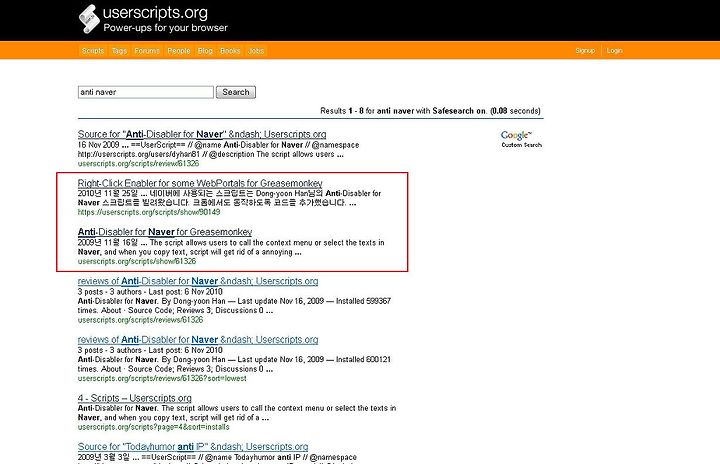Viewport: 720px width, 464px height.
Task: Open the Scripts navigation tab
Action: 93,51
